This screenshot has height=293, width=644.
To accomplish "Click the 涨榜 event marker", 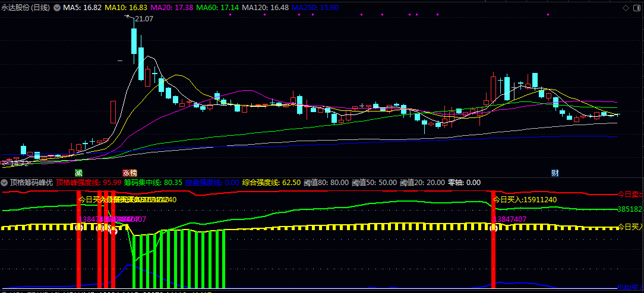I will tap(130, 173).
